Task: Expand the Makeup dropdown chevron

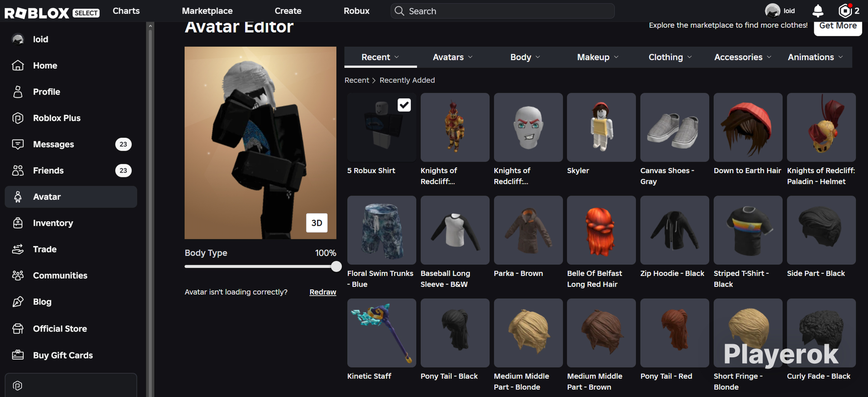Action: 616,57
